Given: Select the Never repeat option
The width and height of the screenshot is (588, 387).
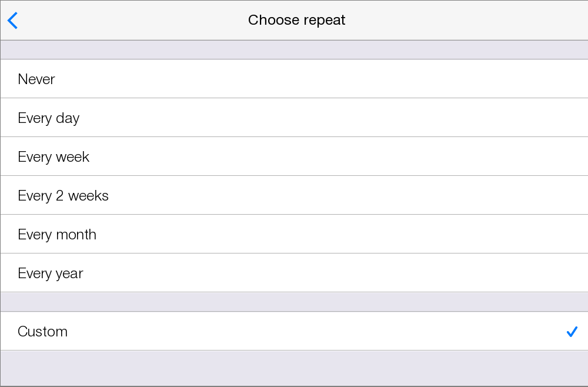Looking at the screenshot, I should [x=294, y=79].
